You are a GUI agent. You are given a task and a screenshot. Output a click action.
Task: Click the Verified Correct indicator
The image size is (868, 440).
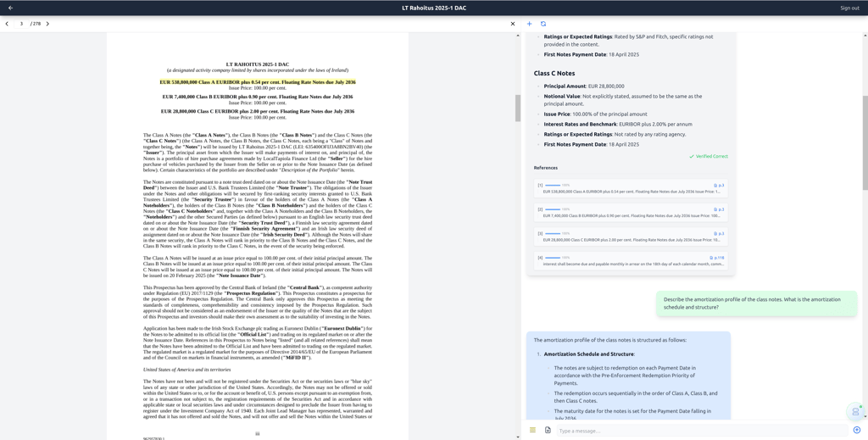709,157
